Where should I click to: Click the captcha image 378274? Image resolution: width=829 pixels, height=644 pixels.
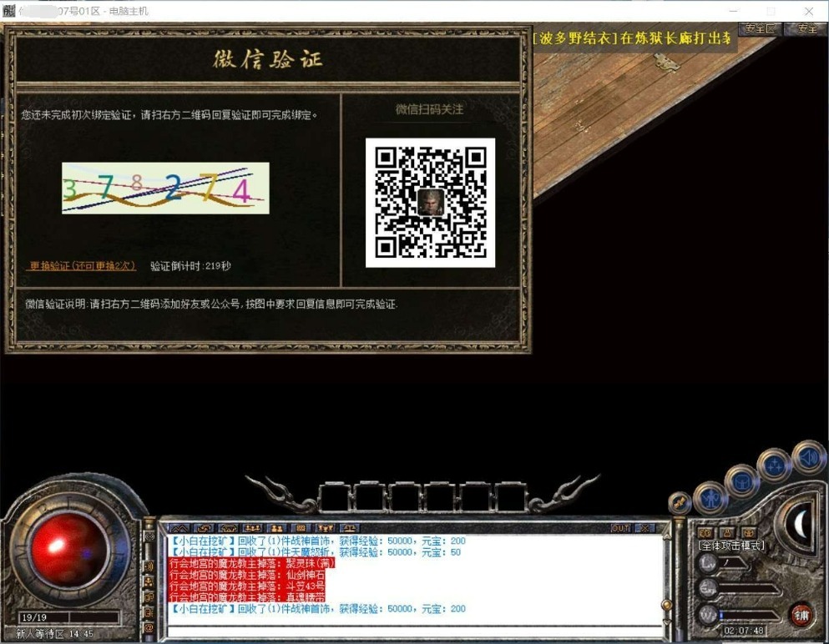pyautogui.click(x=165, y=189)
